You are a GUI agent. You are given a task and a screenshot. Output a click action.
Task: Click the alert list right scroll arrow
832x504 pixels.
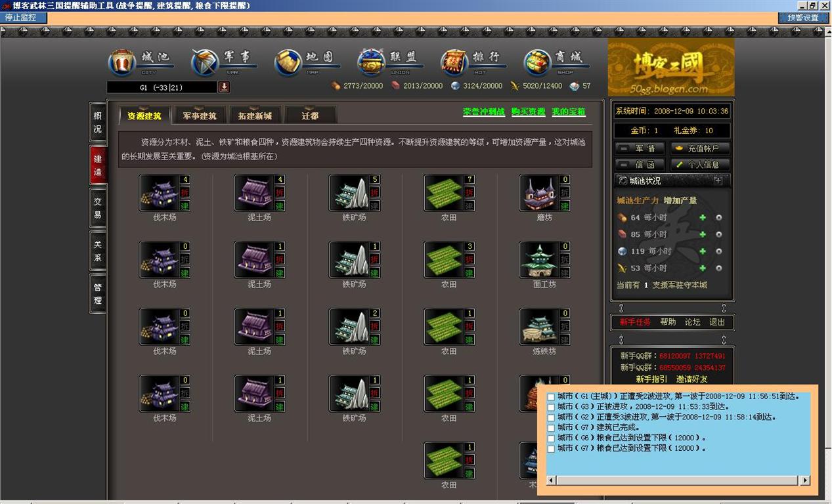tap(804, 480)
